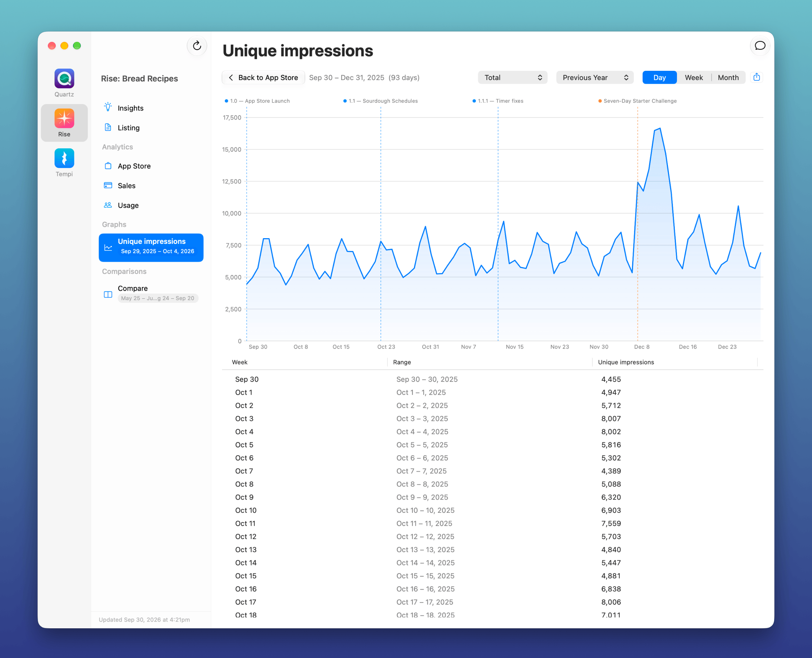Screen dimensions: 812x658
Task: Click the Compare split-view icon
Action: coord(108,295)
